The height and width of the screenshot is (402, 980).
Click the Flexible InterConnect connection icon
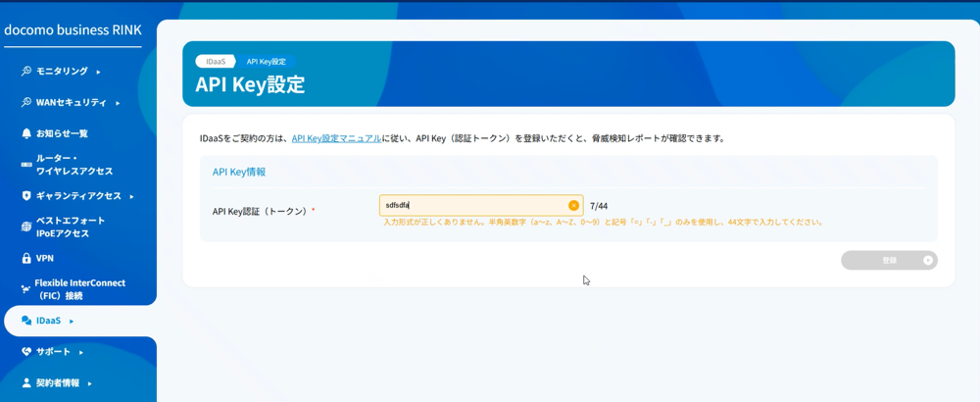26,289
